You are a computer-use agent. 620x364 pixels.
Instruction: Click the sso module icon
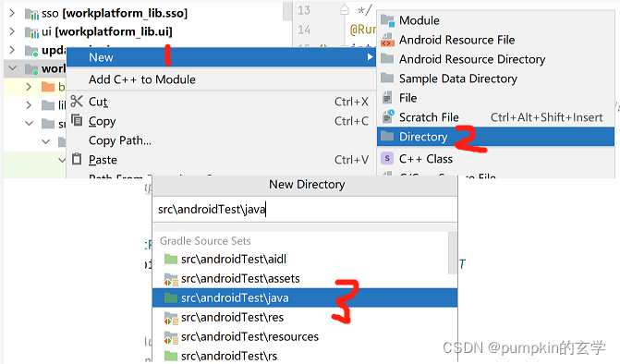coord(32,14)
